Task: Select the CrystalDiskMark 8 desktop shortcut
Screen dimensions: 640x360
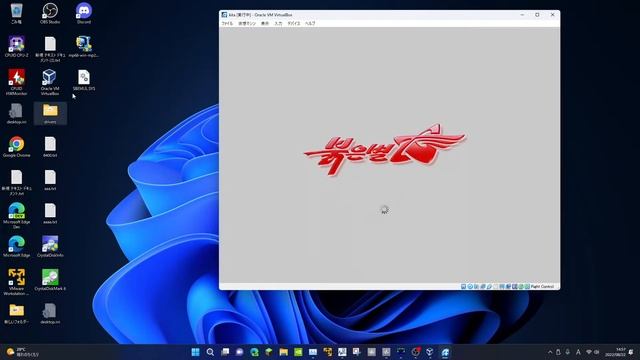Action: click(50, 280)
